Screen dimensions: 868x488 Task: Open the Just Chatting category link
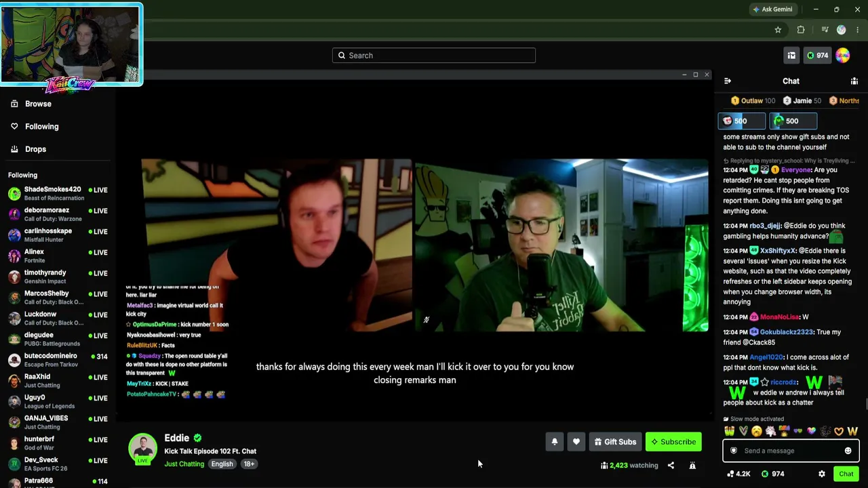(184, 464)
